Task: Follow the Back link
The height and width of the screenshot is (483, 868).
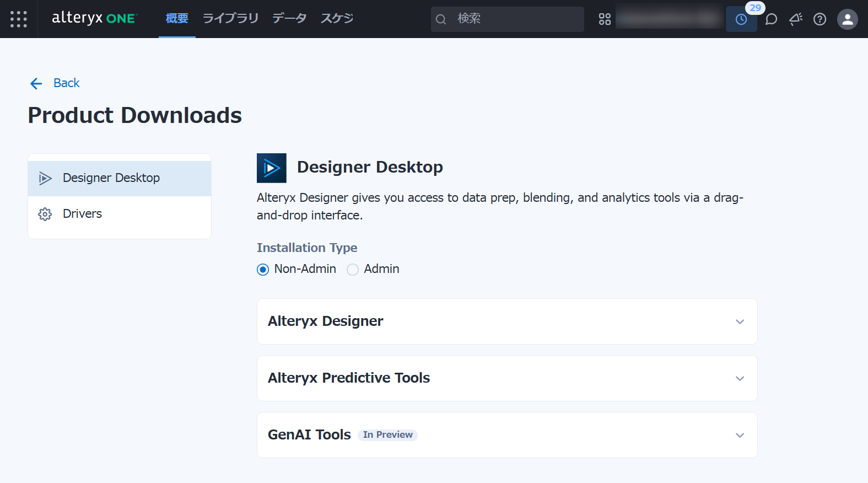Action: [67, 83]
